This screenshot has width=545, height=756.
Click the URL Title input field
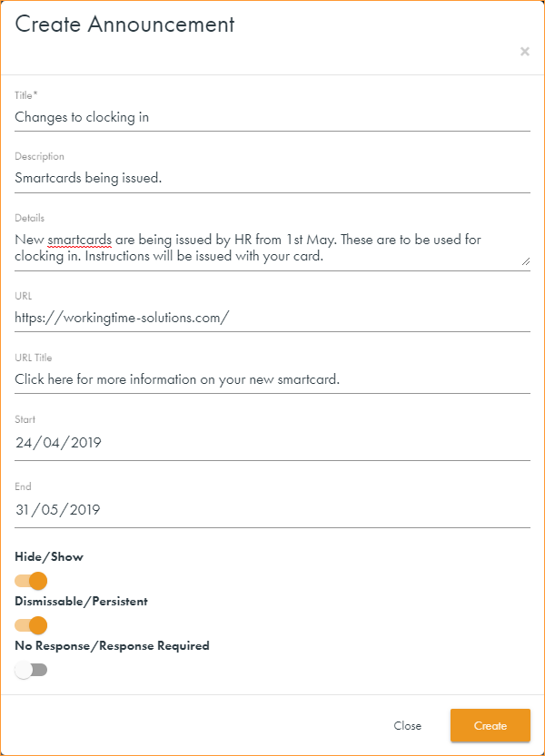[x=272, y=379]
